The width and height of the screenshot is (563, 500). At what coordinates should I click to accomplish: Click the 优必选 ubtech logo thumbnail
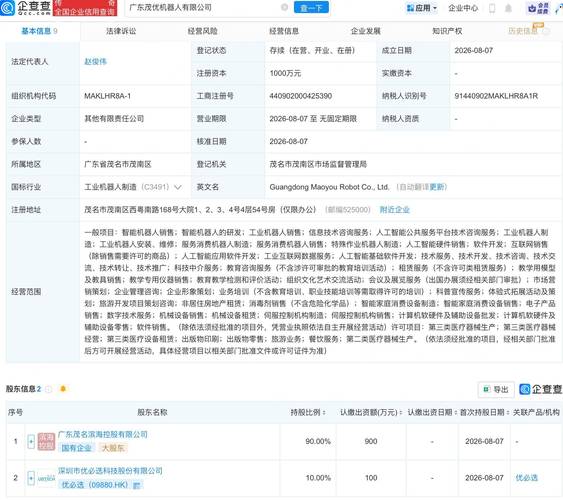click(x=46, y=478)
